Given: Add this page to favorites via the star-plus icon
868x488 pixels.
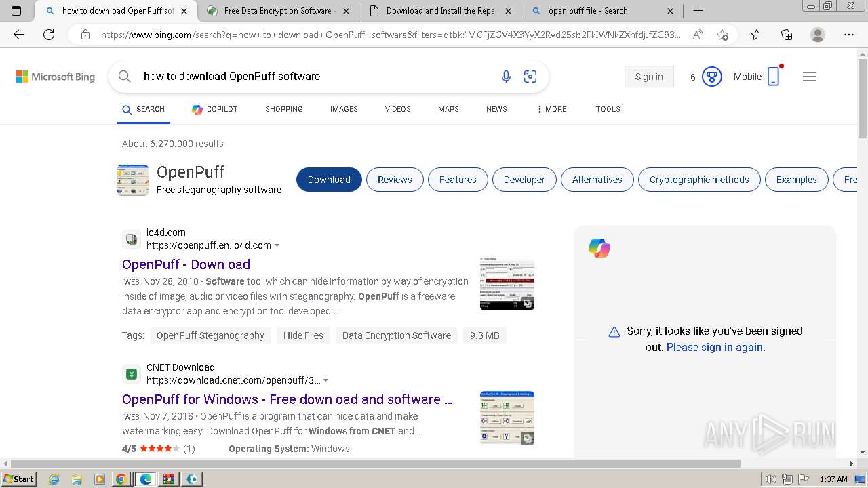Looking at the screenshot, I should pos(722,35).
